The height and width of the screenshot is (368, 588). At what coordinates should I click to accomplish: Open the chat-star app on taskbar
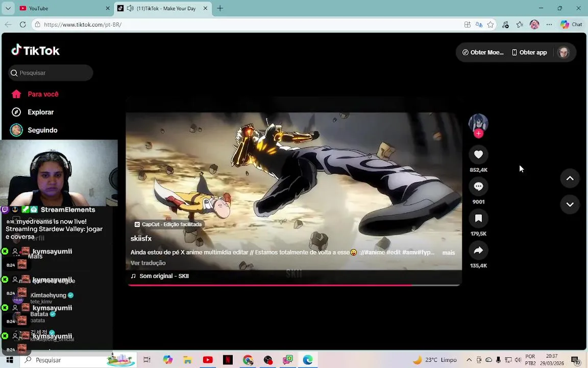coord(288,360)
